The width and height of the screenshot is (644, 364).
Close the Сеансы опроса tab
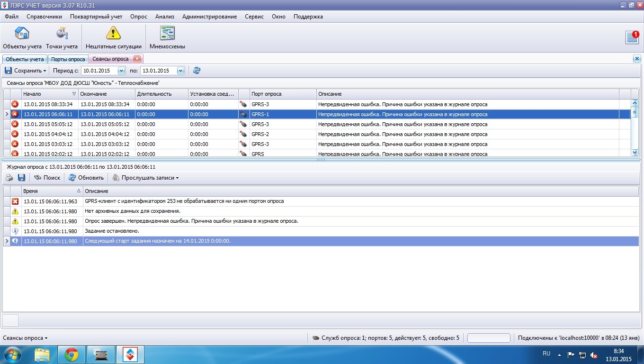(x=137, y=59)
